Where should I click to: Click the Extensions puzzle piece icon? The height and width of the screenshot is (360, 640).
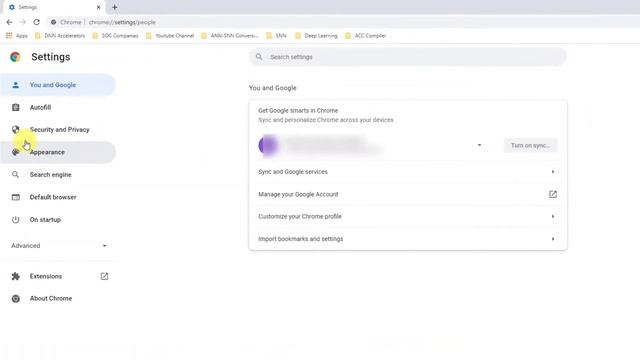[x=16, y=276]
